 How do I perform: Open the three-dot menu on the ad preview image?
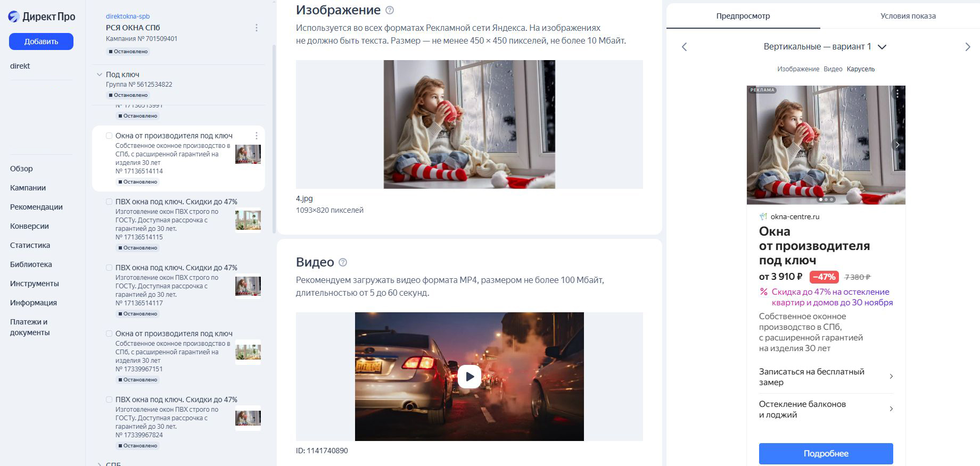pyautogui.click(x=897, y=94)
